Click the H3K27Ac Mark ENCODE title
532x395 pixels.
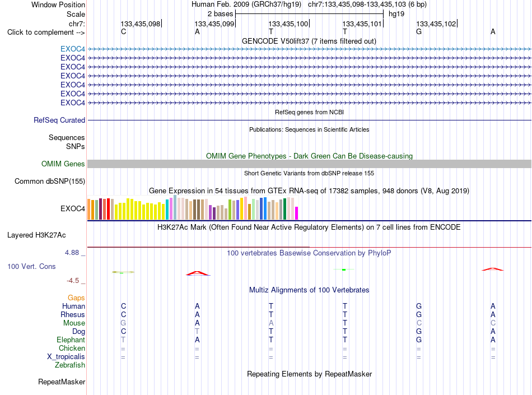pos(309,227)
